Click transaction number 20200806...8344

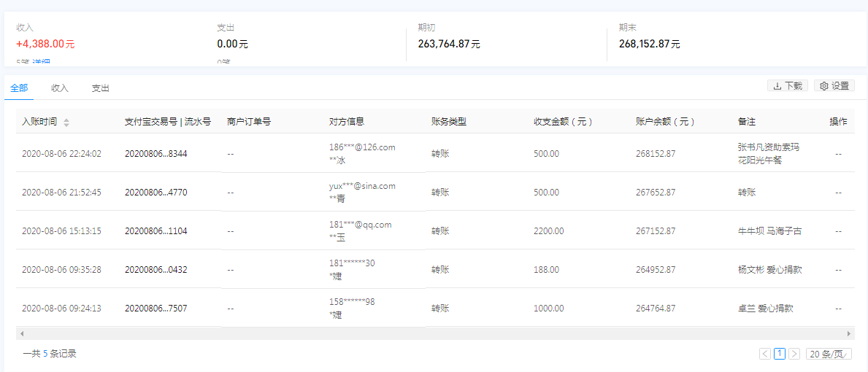[x=155, y=154]
